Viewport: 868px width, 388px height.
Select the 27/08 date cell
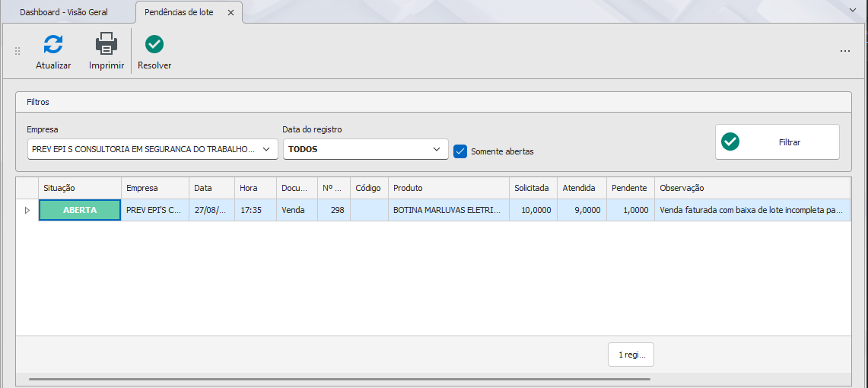[x=212, y=210]
